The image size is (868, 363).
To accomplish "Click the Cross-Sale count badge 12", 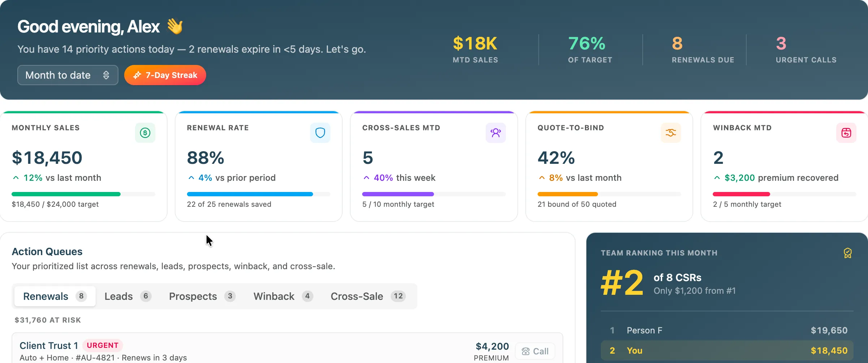I will (398, 296).
